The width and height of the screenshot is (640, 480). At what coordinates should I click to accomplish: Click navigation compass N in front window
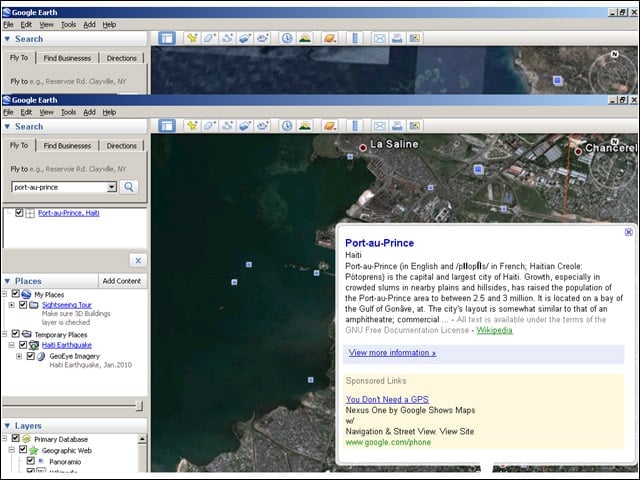point(615,142)
